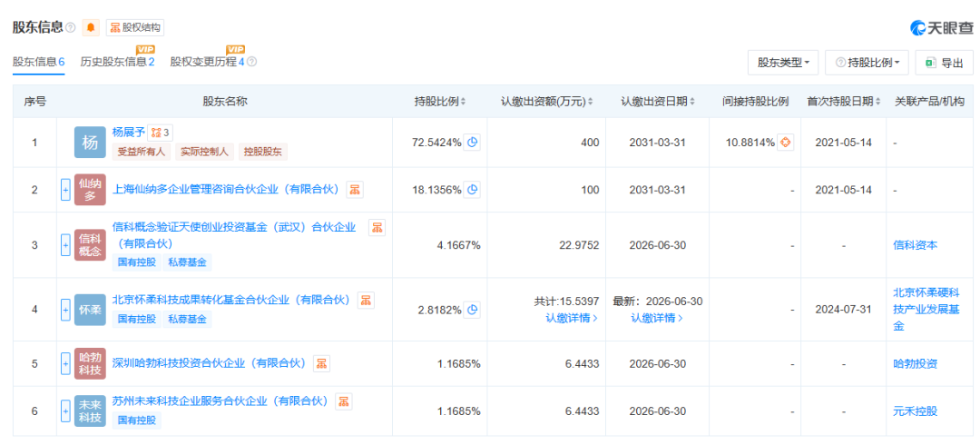Click 国有控股 tag under 苏州未来科技
The height and width of the screenshot is (445, 980).
[x=137, y=420]
